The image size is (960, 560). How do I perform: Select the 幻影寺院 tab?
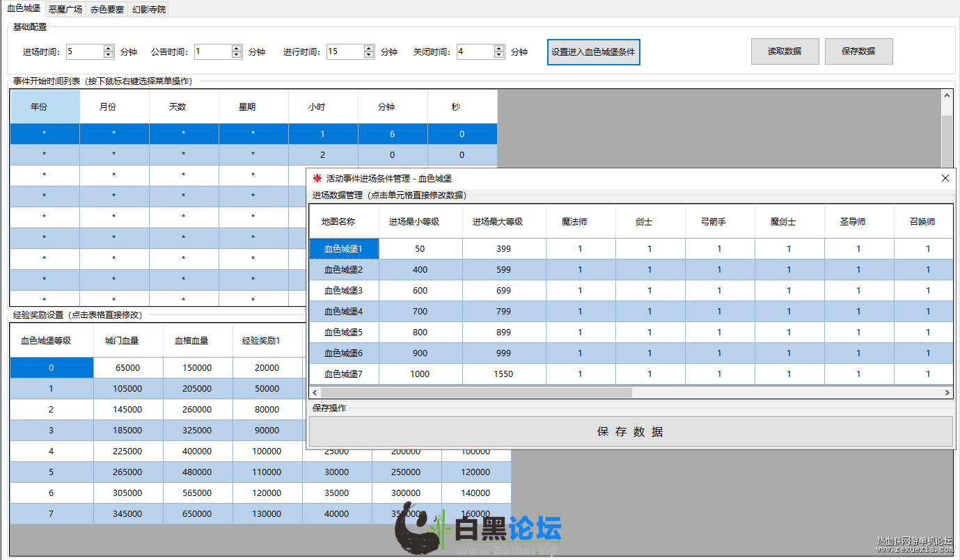[148, 10]
